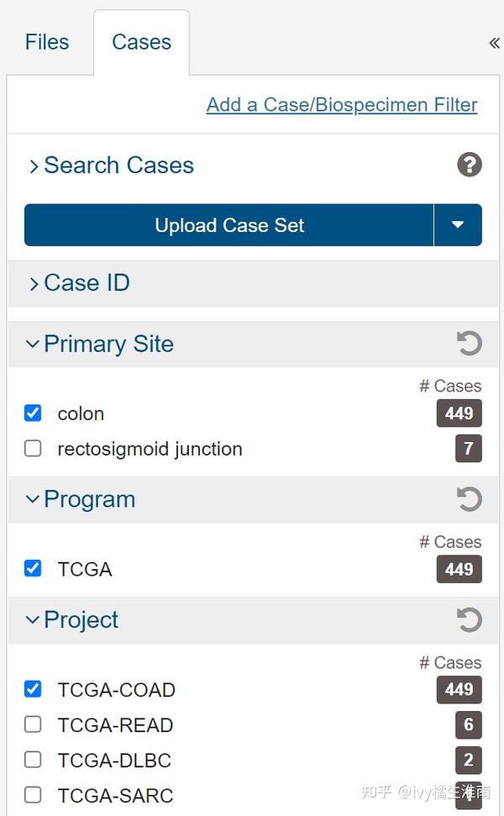Click the Upload Case Set button
The image size is (504, 816).
point(229,225)
